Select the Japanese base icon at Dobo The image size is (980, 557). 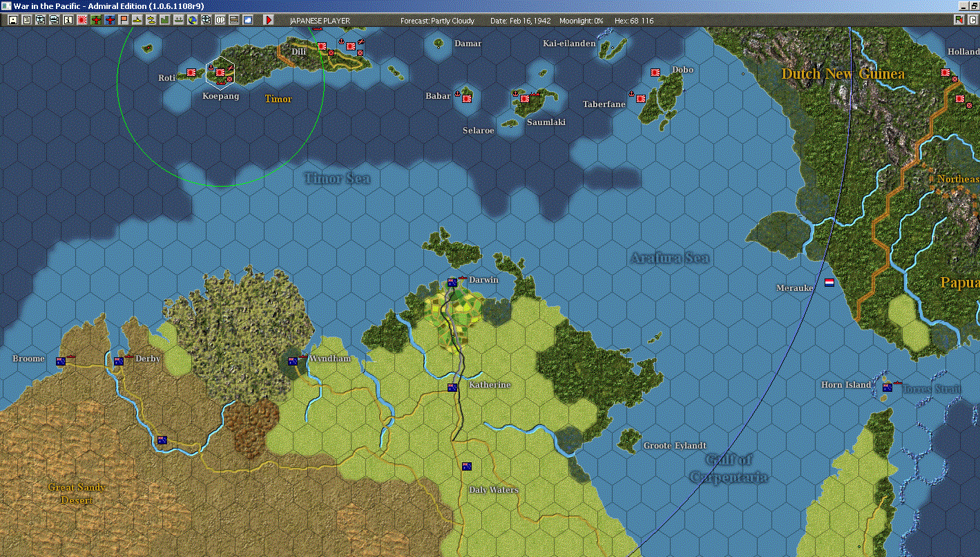click(655, 72)
